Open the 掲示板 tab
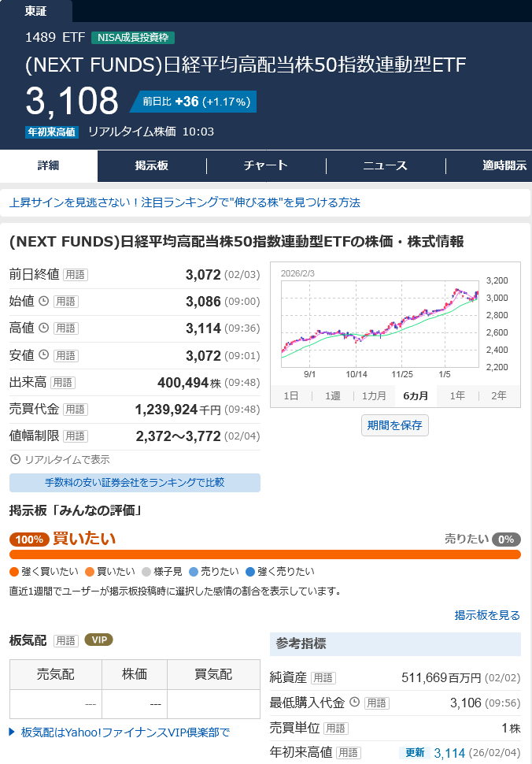 (x=151, y=165)
